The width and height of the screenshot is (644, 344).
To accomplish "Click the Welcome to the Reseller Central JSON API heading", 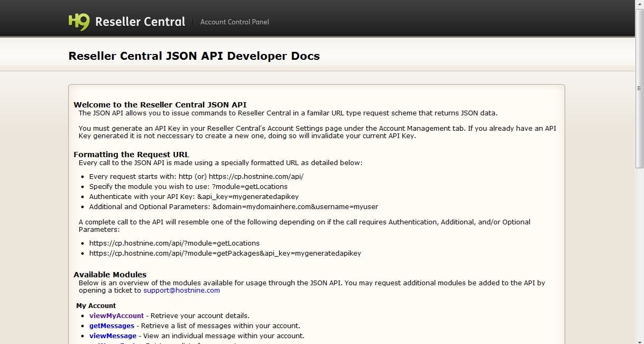I will click(x=160, y=105).
